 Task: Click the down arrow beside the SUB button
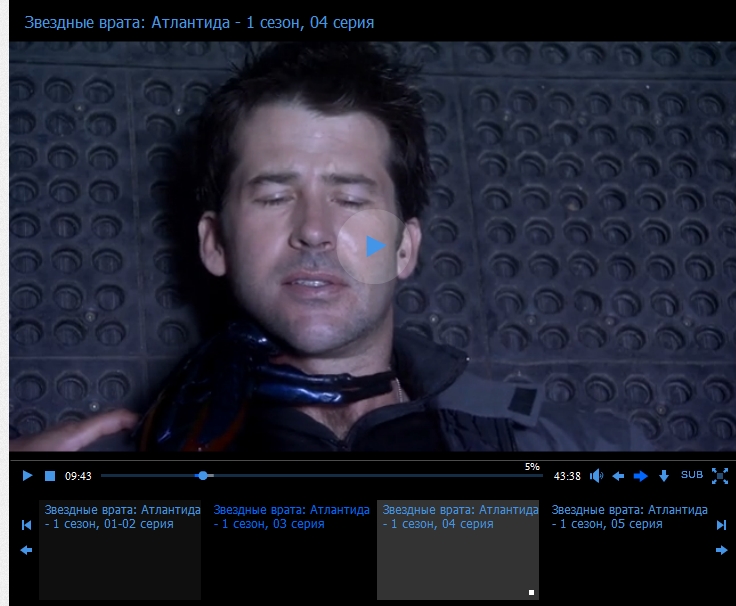(x=664, y=476)
